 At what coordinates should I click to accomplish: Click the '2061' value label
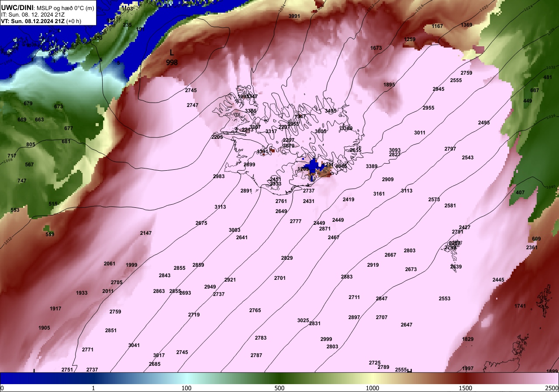110,264
